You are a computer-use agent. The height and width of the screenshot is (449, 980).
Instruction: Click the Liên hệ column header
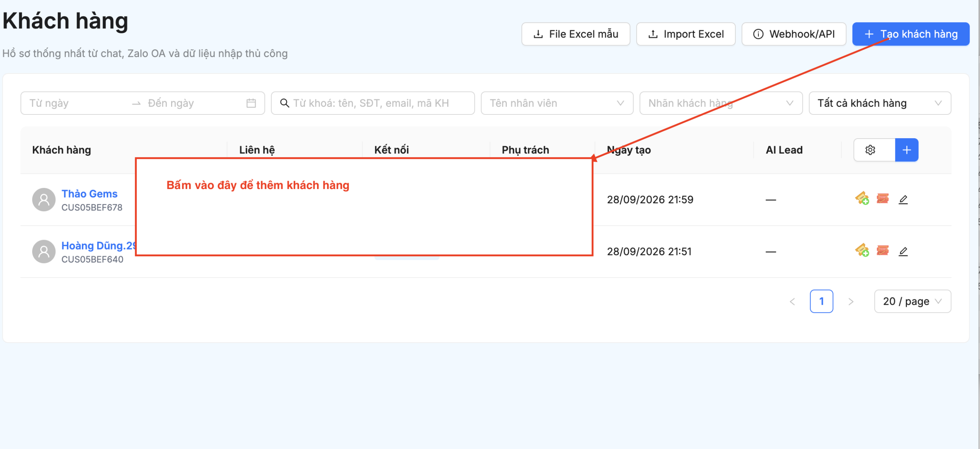tap(257, 150)
